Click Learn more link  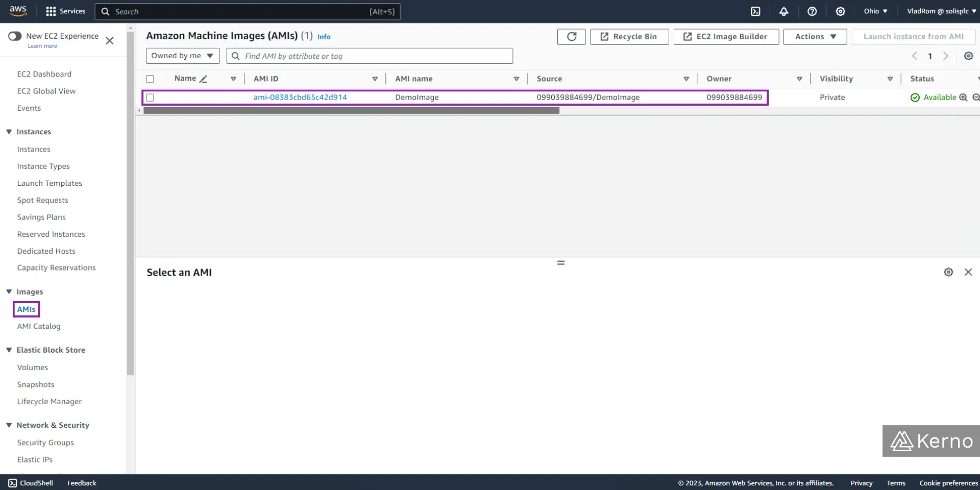(42, 46)
